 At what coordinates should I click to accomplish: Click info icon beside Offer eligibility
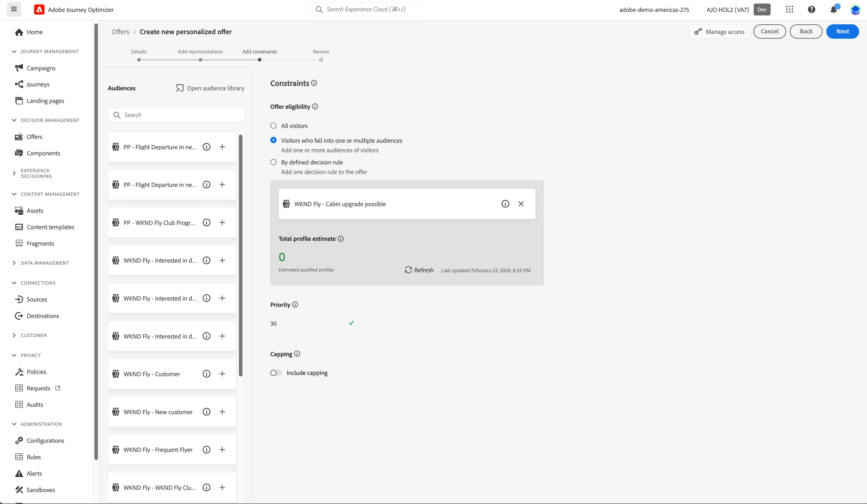click(315, 106)
